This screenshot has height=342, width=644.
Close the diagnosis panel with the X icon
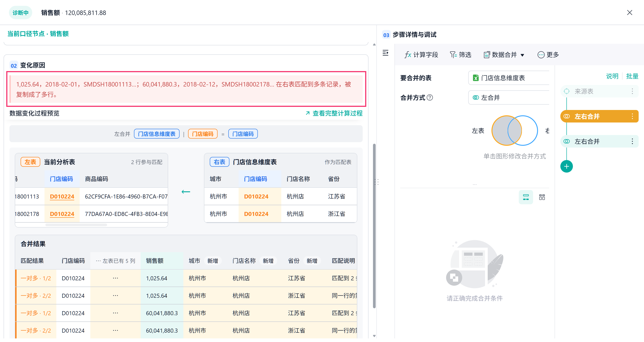pyautogui.click(x=629, y=13)
